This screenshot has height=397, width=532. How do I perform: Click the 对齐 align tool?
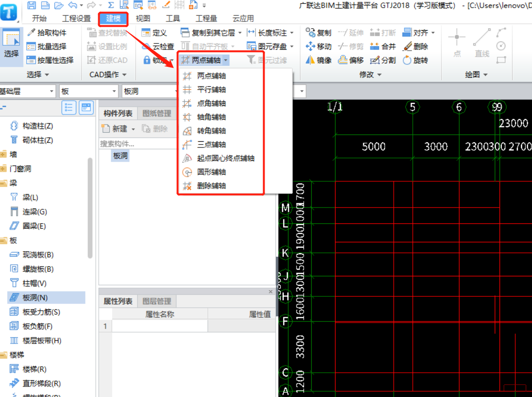416,32
